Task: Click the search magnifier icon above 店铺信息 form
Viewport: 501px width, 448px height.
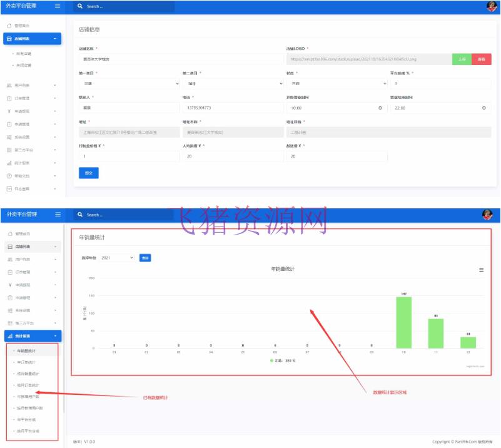Action: pos(80,6)
